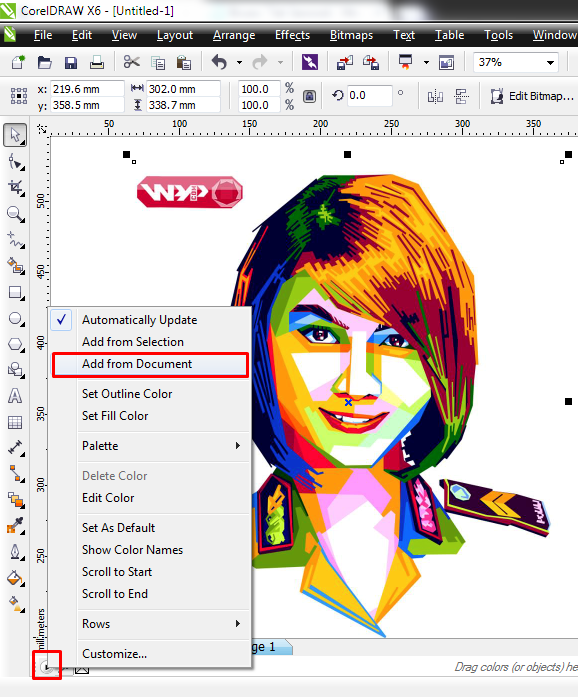Image resolution: width=578 pixels, height=697 pixels.
Task: Click the New document icon
Action: [18, 62]
